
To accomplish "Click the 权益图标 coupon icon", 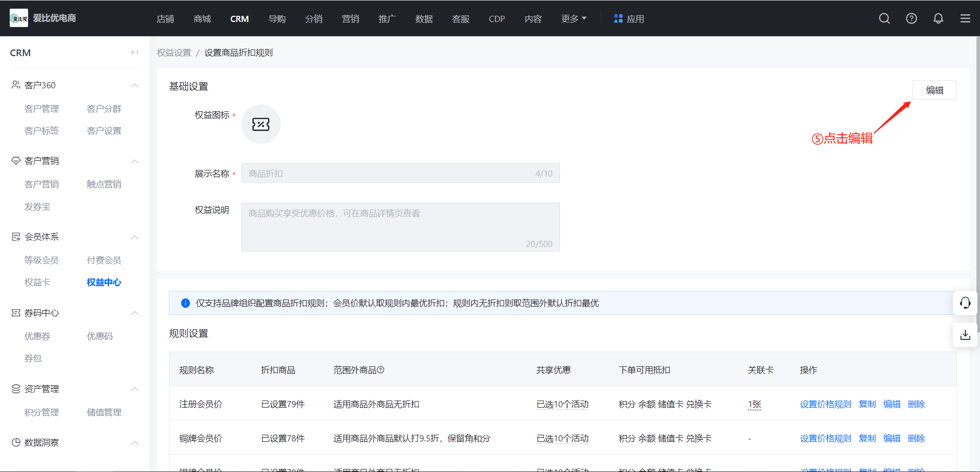I will 261,124.
